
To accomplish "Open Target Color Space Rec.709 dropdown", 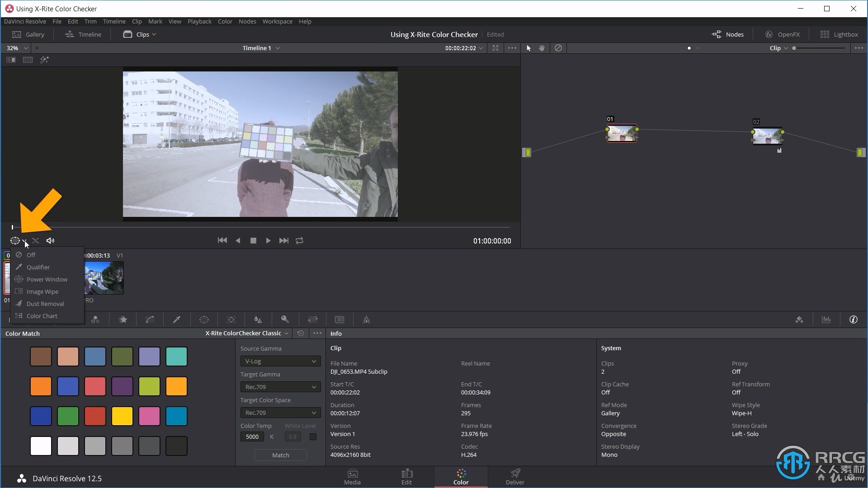I will coord(280,413).
